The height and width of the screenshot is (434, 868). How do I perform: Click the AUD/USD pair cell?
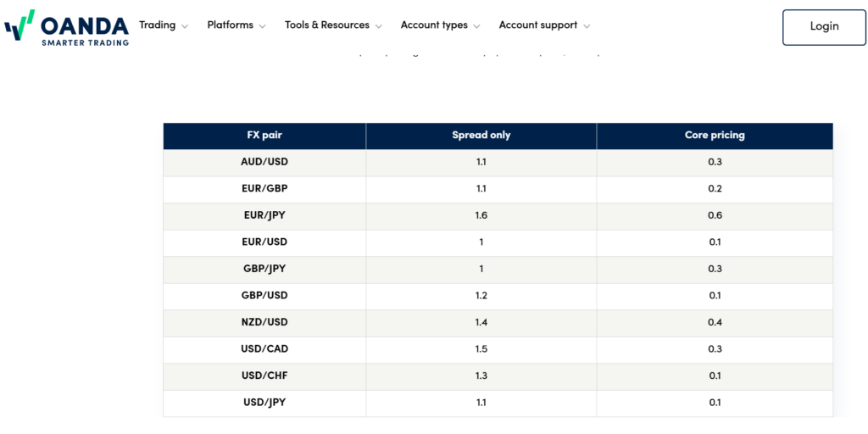(264, 163)
